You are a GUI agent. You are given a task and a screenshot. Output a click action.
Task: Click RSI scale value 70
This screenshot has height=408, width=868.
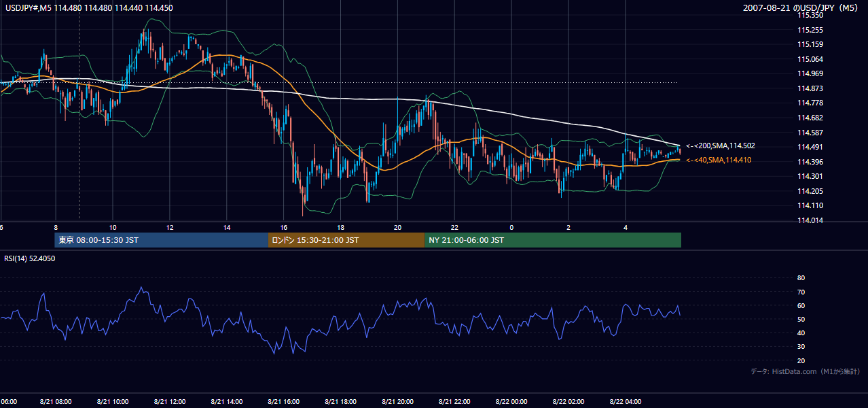(801, 292)
